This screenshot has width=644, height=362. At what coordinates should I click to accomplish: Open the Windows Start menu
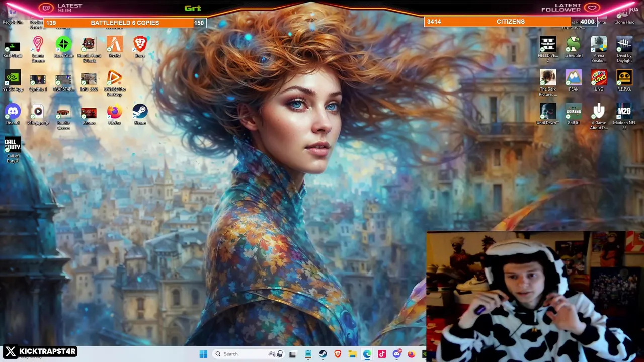pos(203,354)
